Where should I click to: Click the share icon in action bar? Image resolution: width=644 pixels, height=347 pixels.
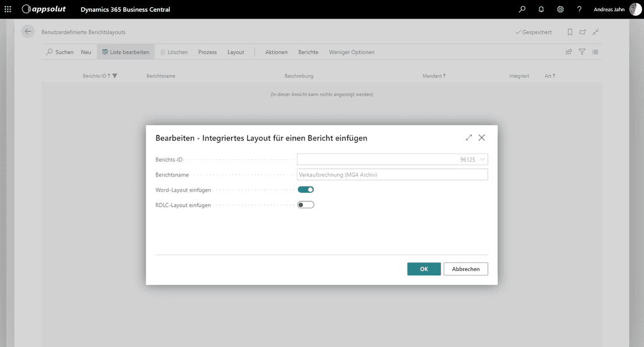[569, 52]
